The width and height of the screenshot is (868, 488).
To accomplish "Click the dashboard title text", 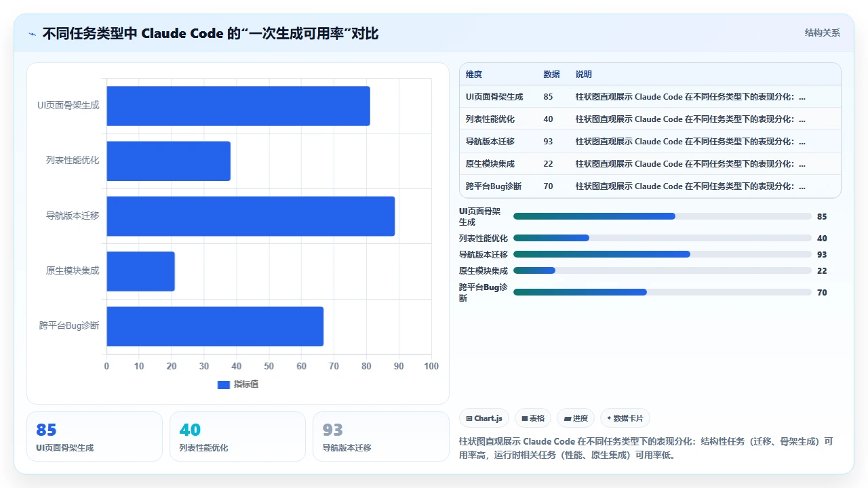I will [210, 33].
